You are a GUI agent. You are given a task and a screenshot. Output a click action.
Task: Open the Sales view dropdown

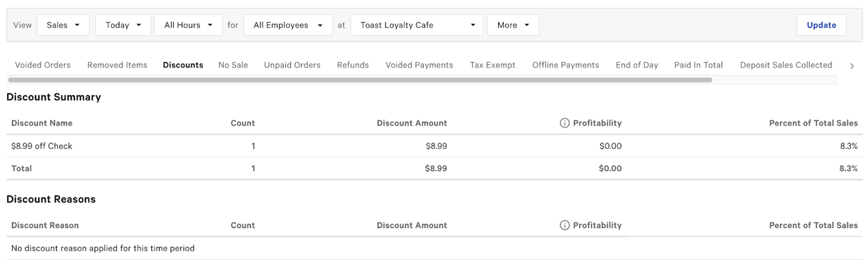63,25
